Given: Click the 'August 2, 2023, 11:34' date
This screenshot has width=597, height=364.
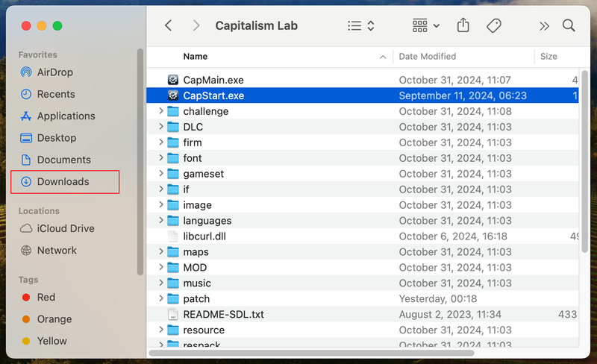Looking at the screenshot, I should click(450, 315).
